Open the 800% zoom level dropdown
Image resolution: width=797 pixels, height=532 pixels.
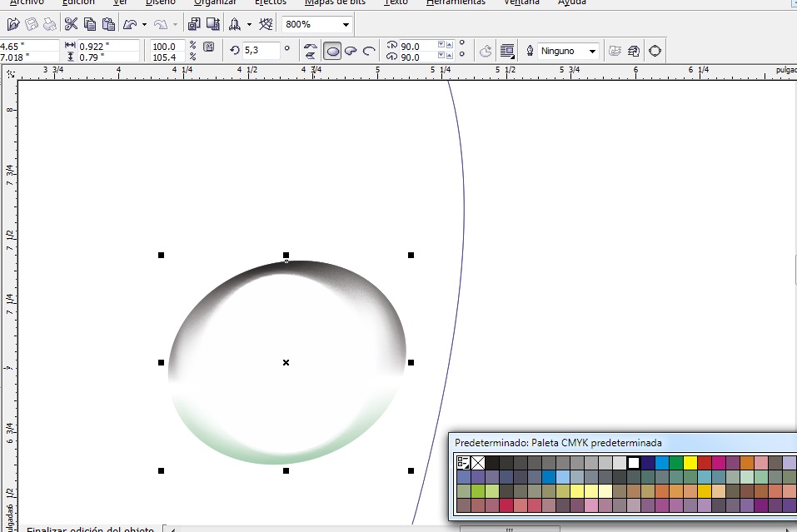[346, 25]
